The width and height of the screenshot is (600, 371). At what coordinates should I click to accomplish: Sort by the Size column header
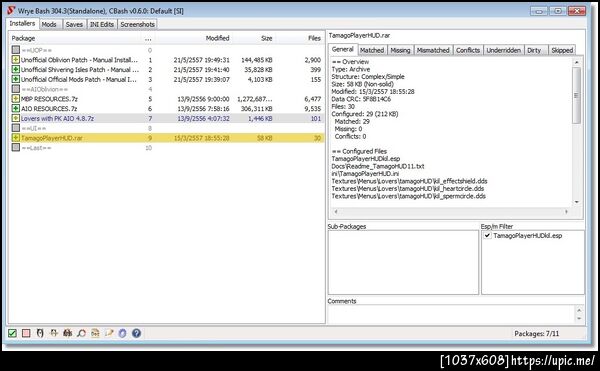click(x=254, y=38)
